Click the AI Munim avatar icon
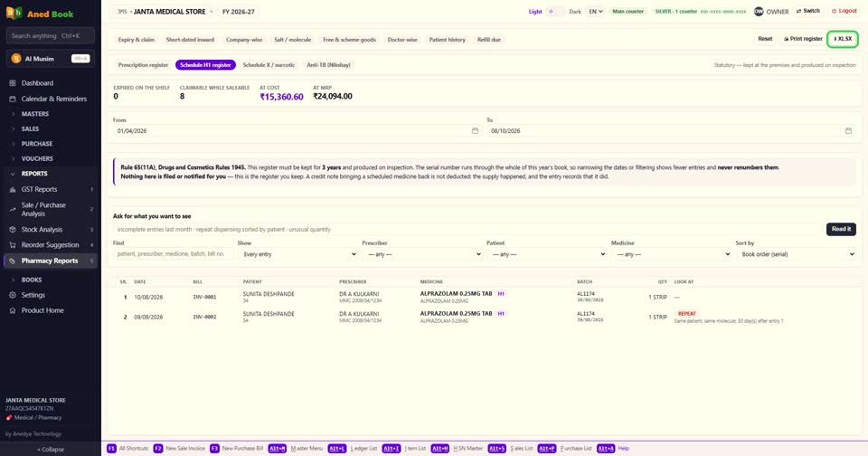 16,59
